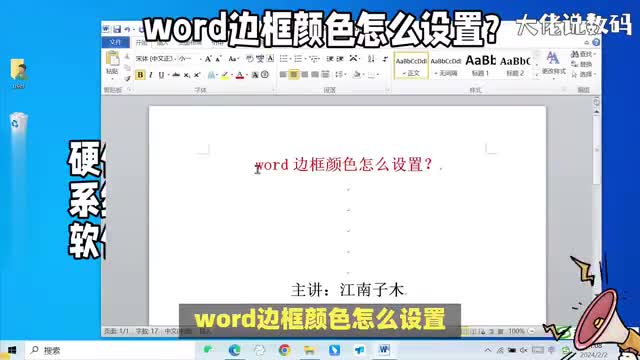
Task: Open the Borders dropdown
Action: click(x=373, y=75)
